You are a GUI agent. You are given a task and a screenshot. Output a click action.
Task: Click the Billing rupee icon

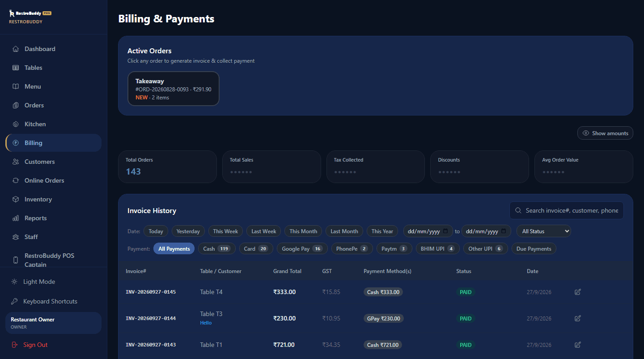point(16,143)
